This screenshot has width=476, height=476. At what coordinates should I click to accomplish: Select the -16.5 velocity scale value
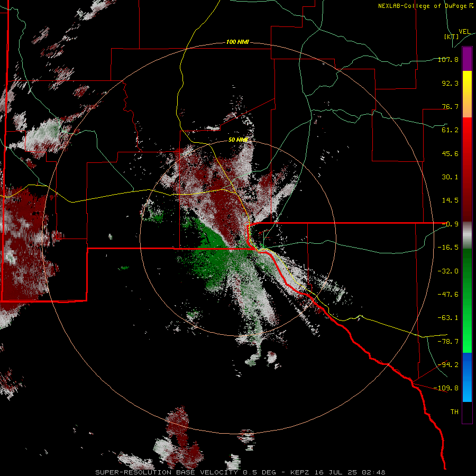pyautogui.click(x=448, y=248)
